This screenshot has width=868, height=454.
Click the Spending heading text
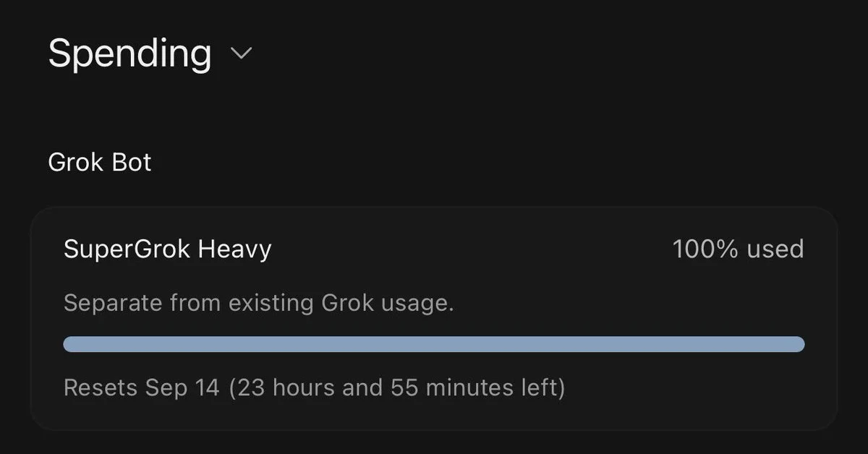pos(130,55)
